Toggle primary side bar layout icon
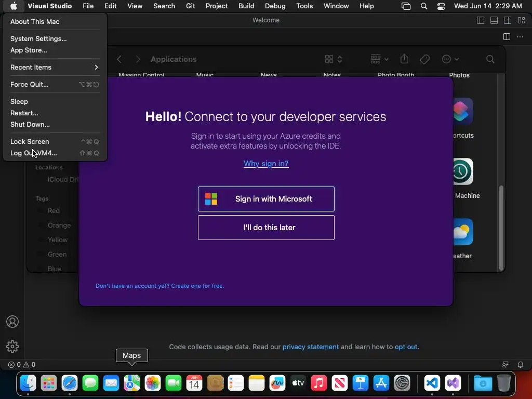 point(481,20)
